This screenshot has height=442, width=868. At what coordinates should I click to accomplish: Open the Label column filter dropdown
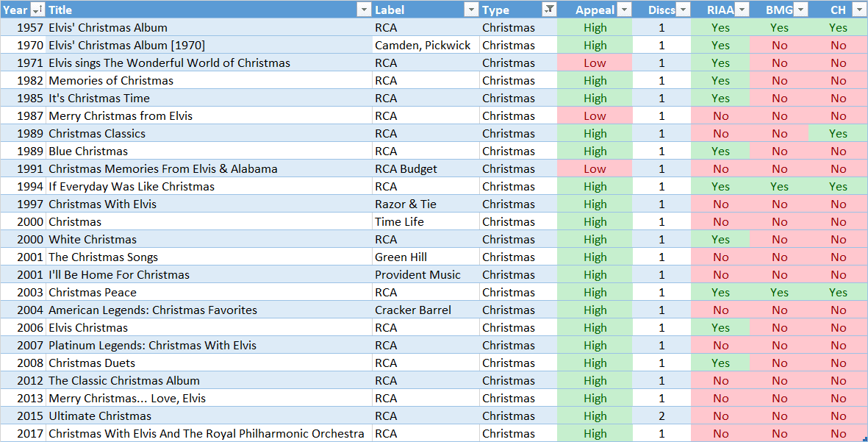[x=471, y=10]
